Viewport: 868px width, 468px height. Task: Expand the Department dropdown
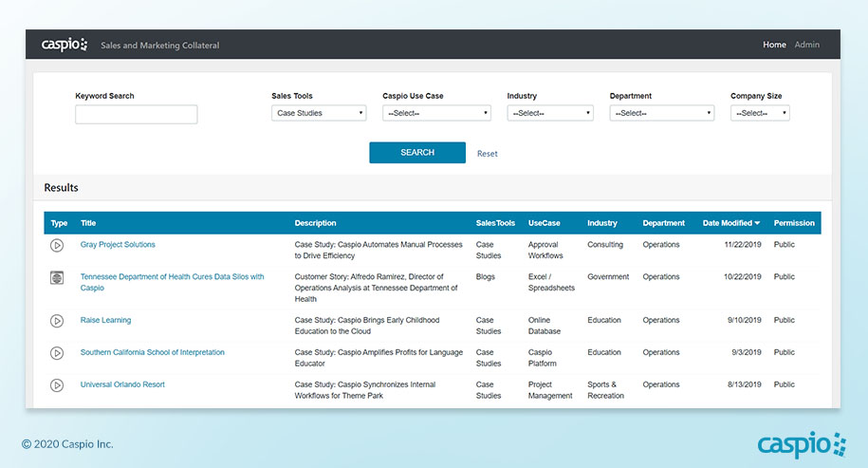(x=661, y=113)
